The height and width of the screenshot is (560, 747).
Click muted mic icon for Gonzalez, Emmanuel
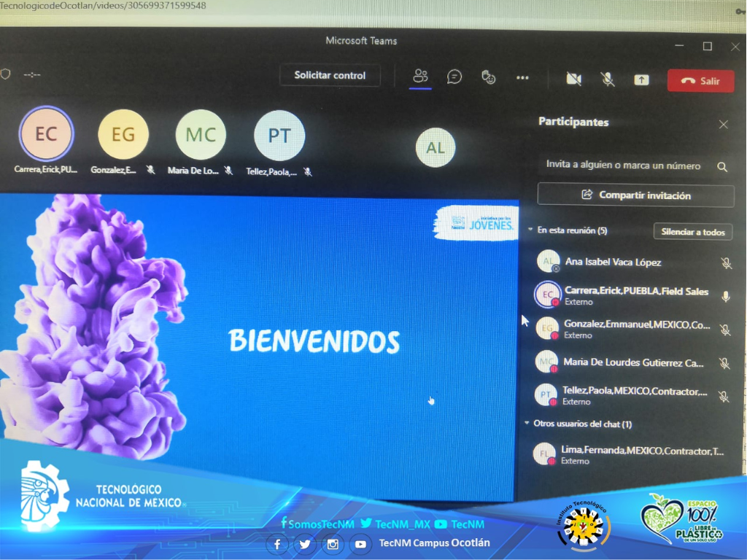coord(725,330)
